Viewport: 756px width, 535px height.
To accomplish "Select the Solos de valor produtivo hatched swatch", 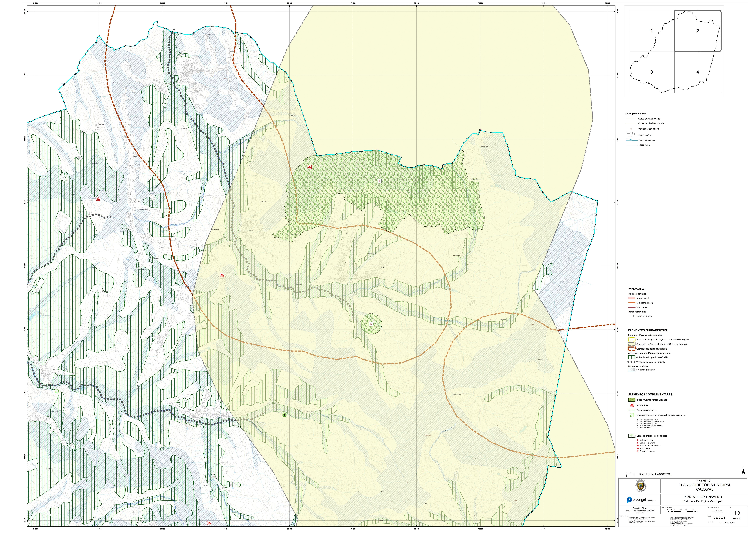I will coord(632,357).
